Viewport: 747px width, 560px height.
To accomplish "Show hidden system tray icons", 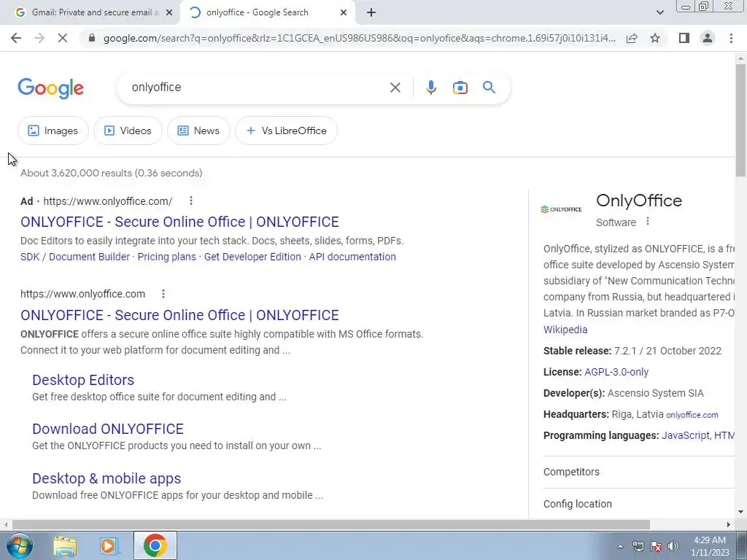I will click(620, 546).
